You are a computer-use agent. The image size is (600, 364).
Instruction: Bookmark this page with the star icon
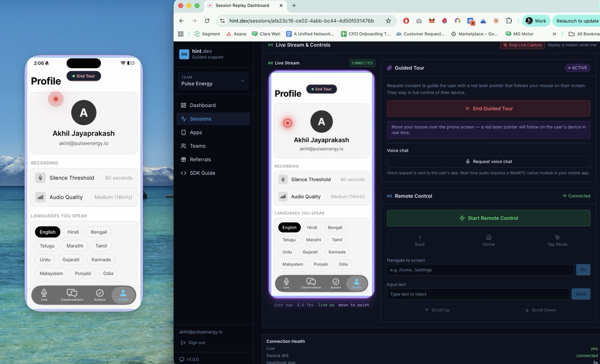click(x=388, y=21)
